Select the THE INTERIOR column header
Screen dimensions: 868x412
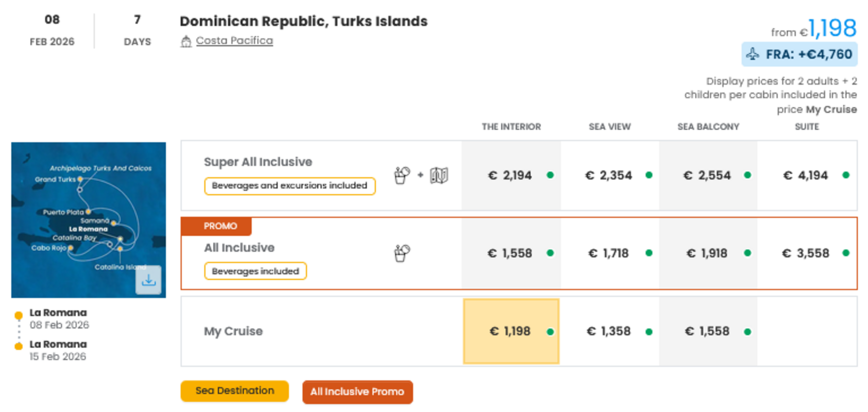[510, 127]
